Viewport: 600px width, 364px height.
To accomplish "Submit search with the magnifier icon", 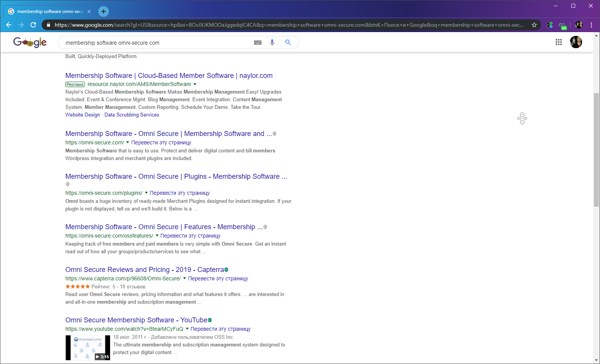I will 288,42.
